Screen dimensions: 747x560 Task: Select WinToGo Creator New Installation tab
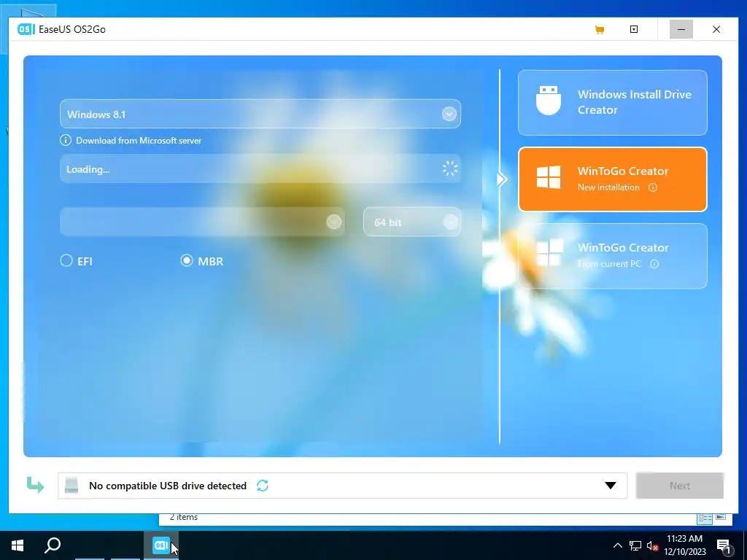612,179
